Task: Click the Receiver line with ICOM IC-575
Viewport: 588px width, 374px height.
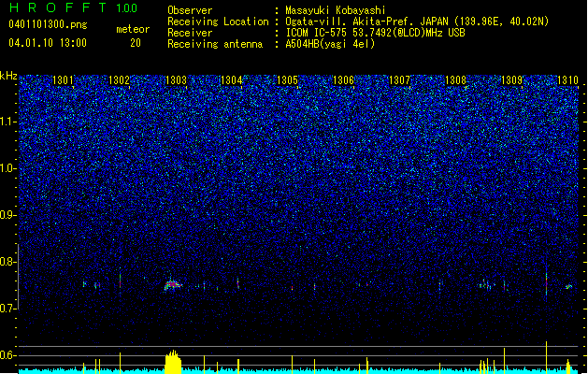Action: point(316,33)
